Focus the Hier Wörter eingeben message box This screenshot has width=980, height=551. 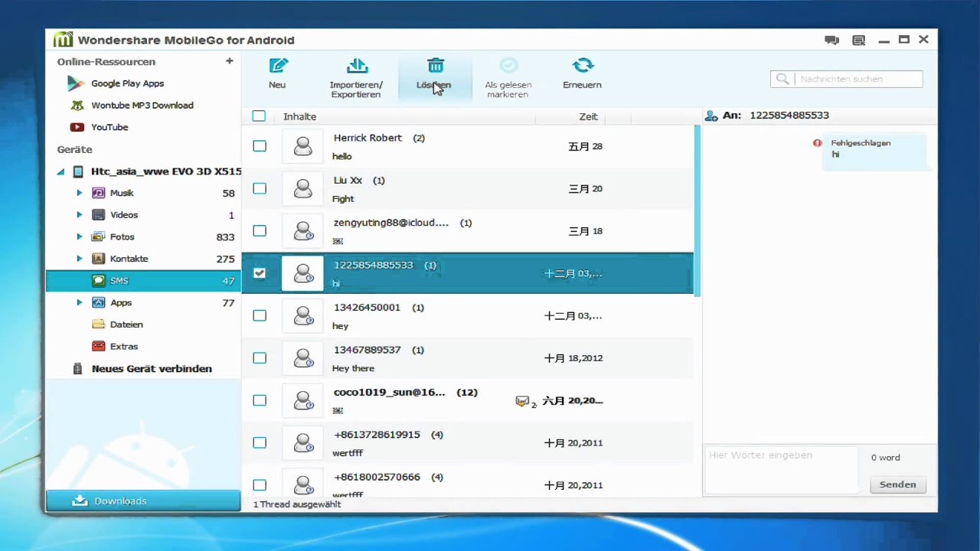click(781, 469)
